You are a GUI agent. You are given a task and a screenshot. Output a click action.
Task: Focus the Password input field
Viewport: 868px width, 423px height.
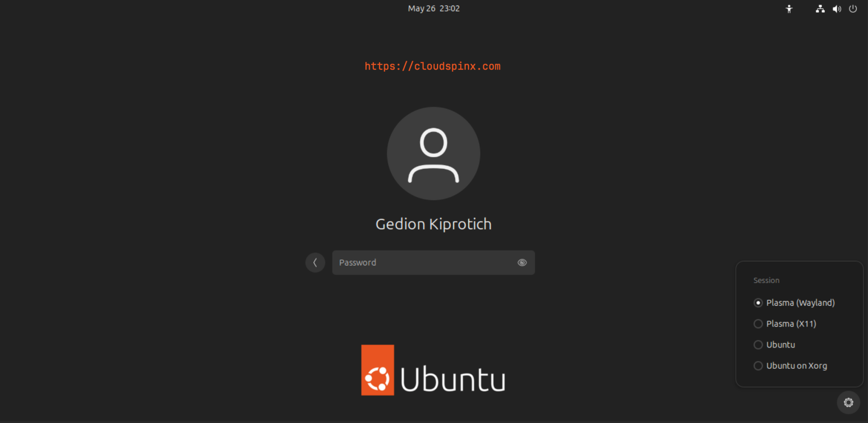tap(424, 263)
